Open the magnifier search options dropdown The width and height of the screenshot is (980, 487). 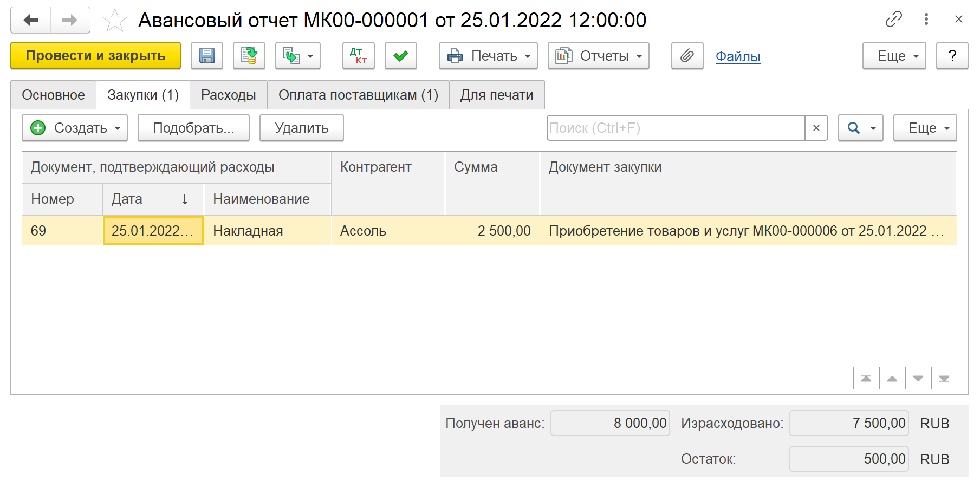click(861, 128)
